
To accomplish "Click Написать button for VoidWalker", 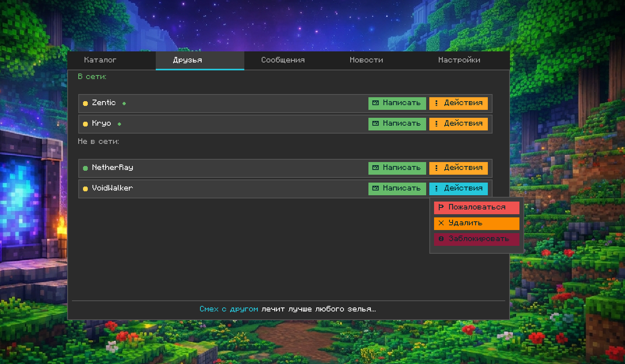I will [397, 189].
